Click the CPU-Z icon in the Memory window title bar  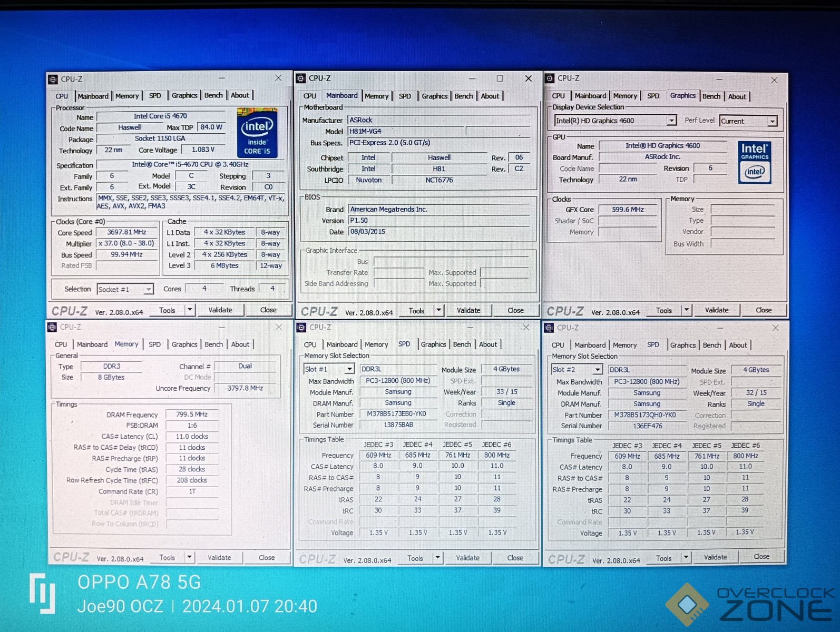[52, 327]
